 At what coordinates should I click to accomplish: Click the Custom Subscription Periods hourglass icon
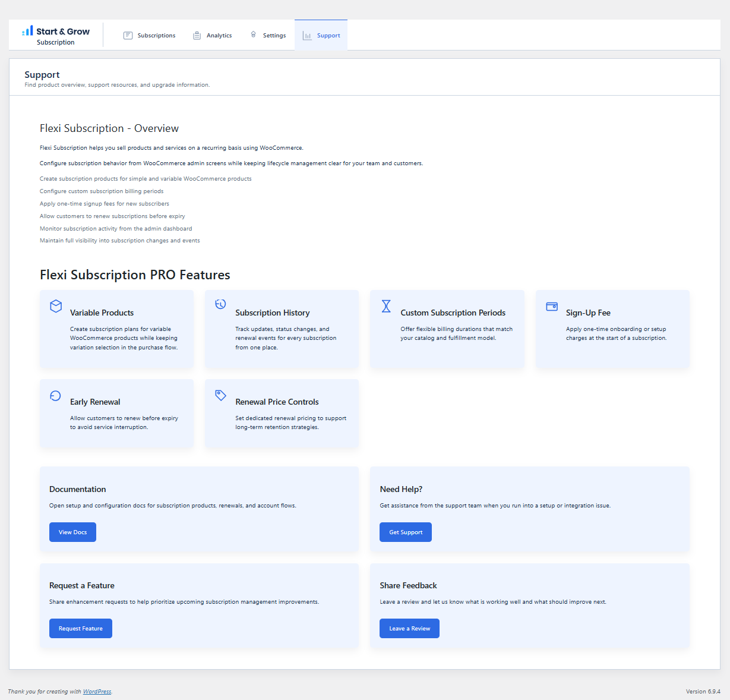(x=386, y=306)
